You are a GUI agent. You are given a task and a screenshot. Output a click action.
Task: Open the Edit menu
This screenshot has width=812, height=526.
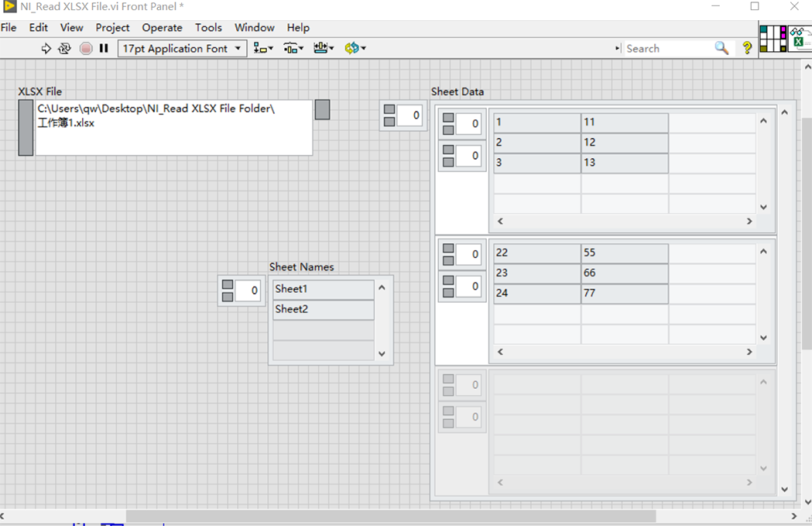tap(39, 27)
